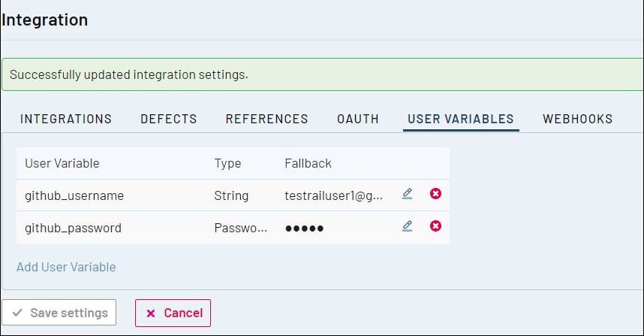Click the User Variable column header

click(62, 163)
